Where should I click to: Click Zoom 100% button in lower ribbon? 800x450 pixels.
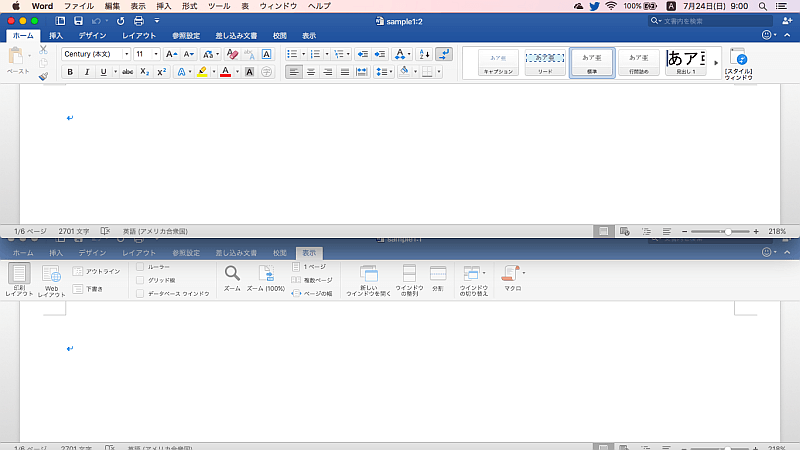(x=266, y=279)
